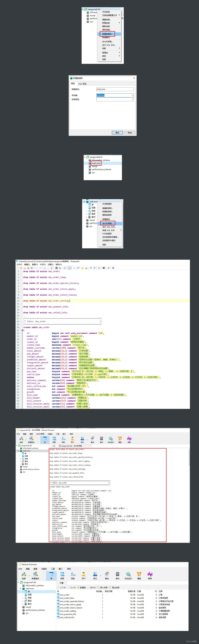Choose 管理组 in the connection context menu
This screenshot has height=644, width=199.
(109, 53)
